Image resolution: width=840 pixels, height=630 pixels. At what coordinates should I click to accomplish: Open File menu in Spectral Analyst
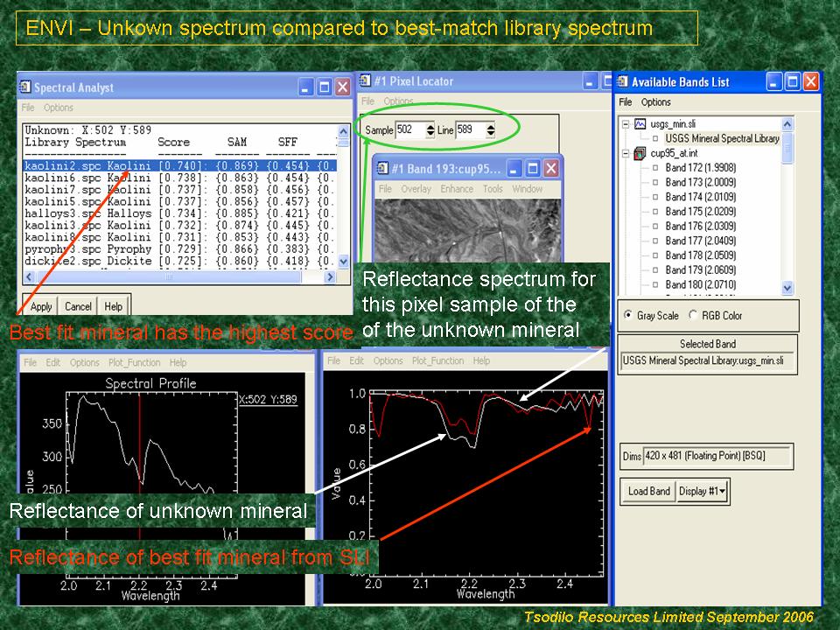[28, 108]
